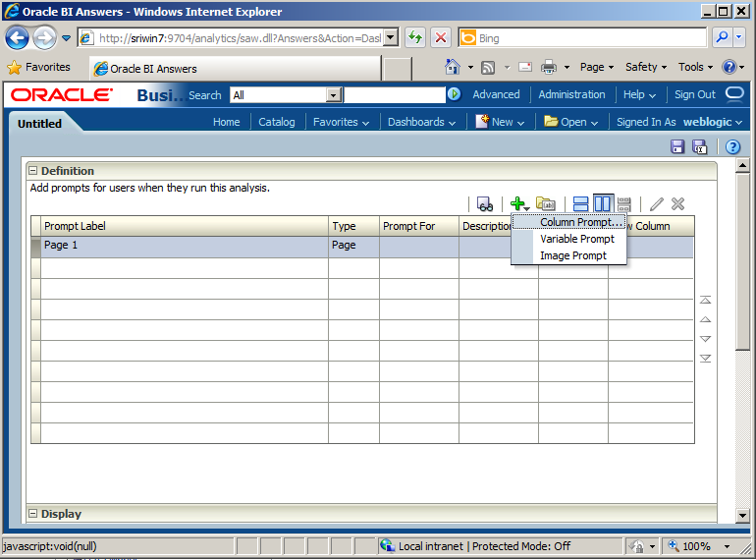Image resolution: width=756 pixels, height=560 pixels.
Task: Click the pencil Edit icon
Action: click(656, 204)
